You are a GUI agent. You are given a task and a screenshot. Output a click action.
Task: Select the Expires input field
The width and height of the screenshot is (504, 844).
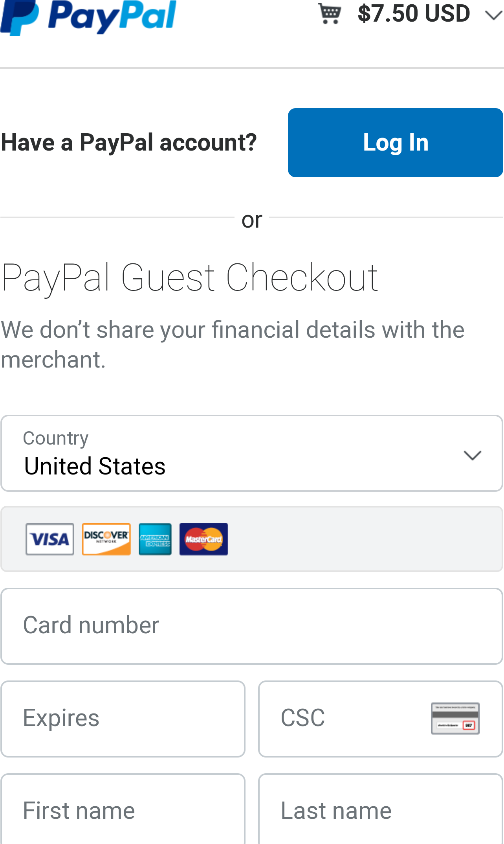pos(123,719)
